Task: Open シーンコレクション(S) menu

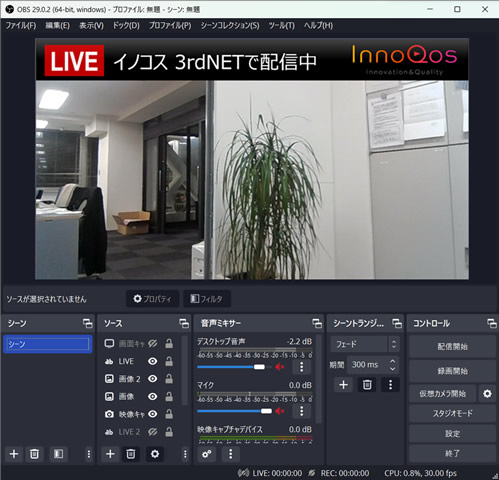Action: tap(230, 26)
